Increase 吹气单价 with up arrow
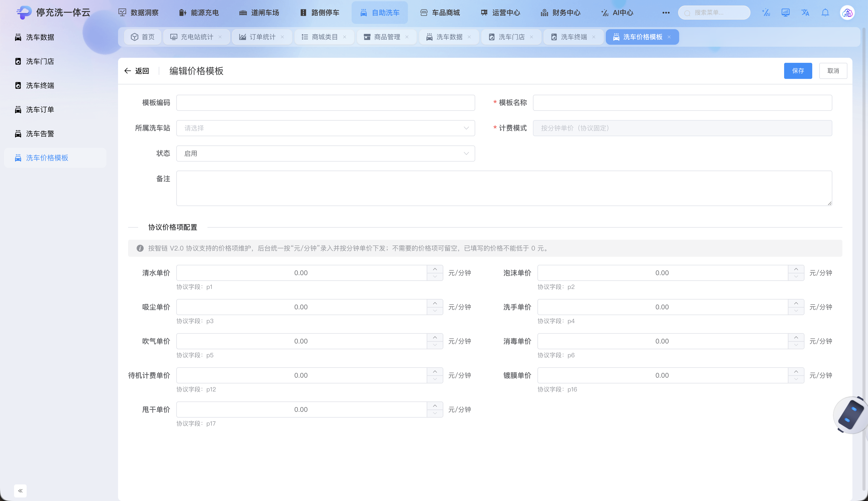 [435, 337]
